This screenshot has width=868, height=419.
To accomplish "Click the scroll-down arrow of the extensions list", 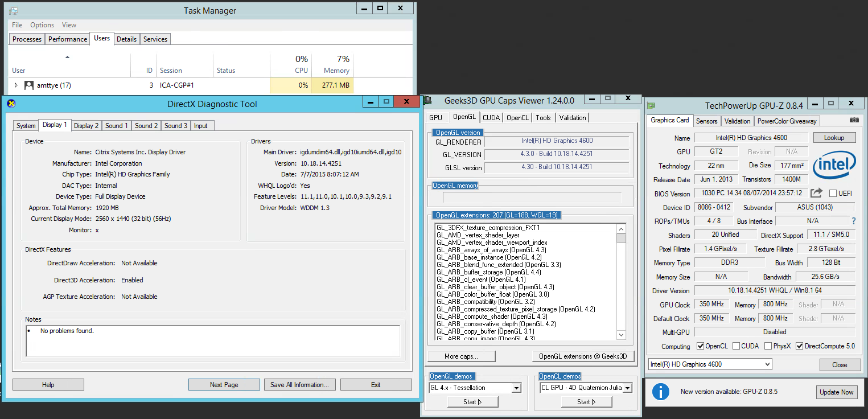I will coord(621,335).
